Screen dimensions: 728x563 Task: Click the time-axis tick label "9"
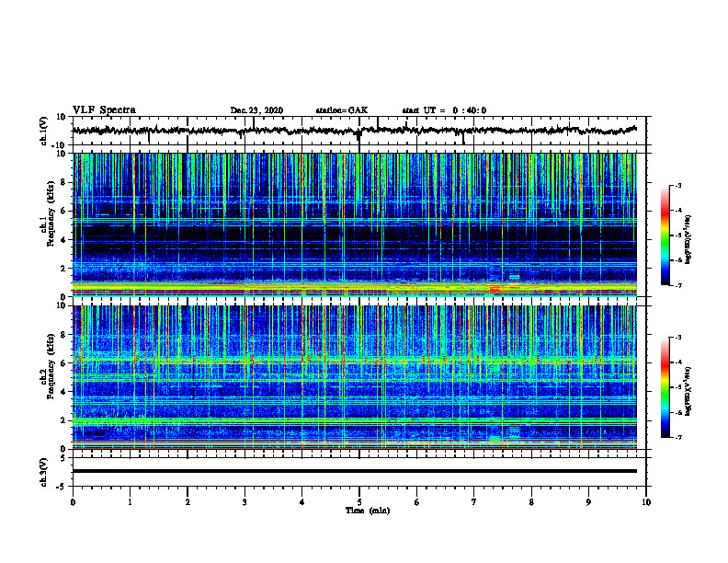[588, 502]
